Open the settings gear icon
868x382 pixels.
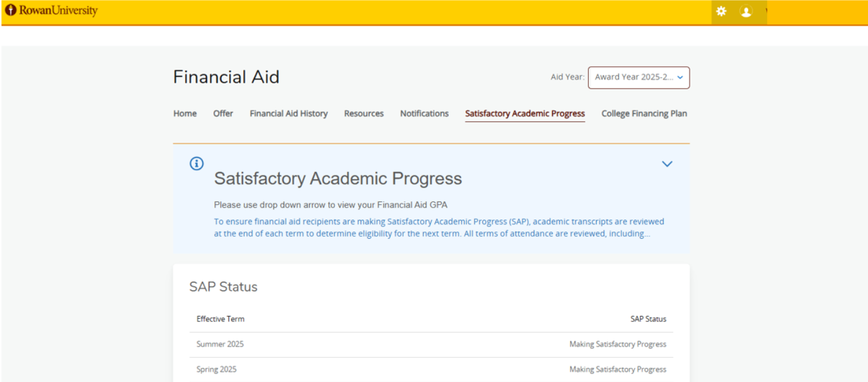(x=721, y=12)
